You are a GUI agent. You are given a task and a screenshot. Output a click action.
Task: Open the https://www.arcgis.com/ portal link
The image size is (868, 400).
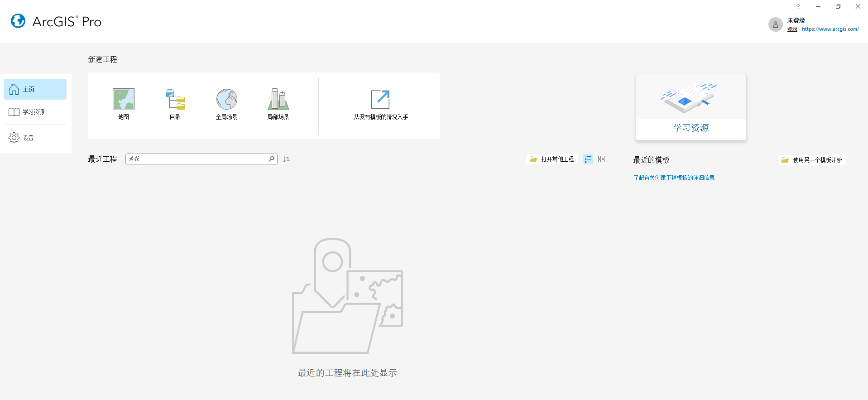tap(830, 29)
